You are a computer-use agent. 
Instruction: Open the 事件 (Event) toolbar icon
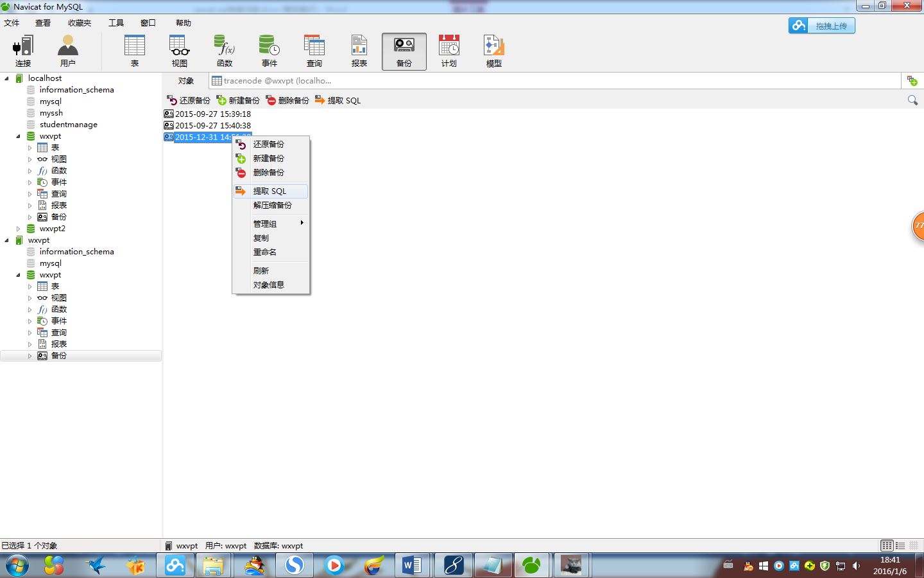click(269, 51)
